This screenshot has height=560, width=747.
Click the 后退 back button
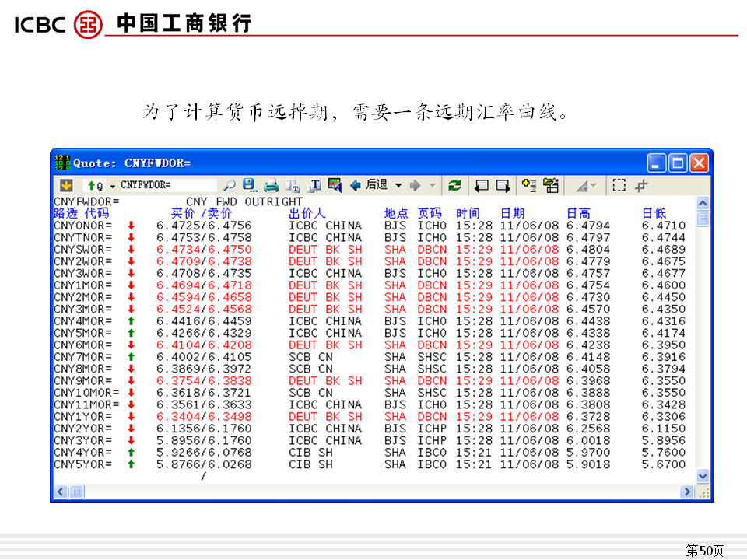coord(369,186)
